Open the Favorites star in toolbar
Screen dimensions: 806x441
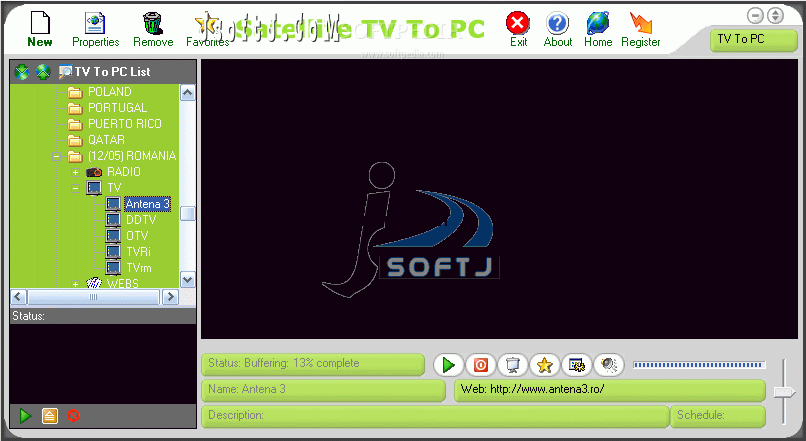pyautogui.click(x=207, y=23)
